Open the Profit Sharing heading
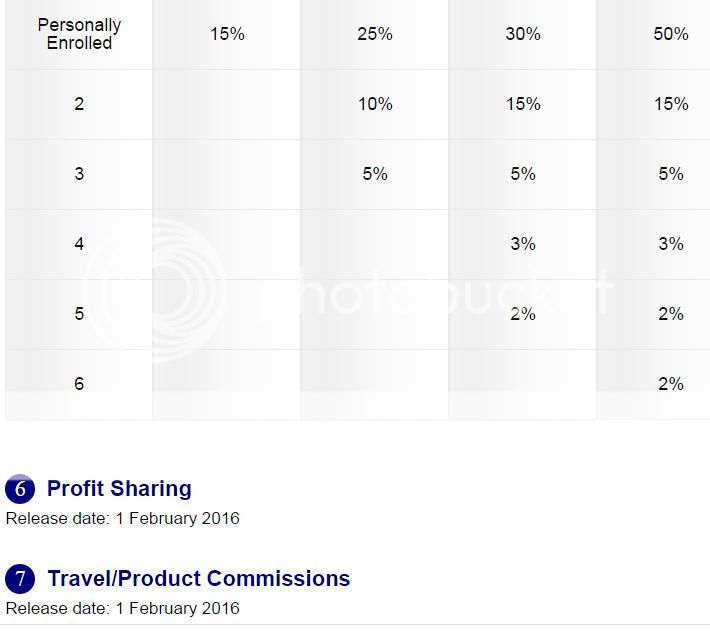Viewport: 710px width, 632px height. tap(120, 488)
